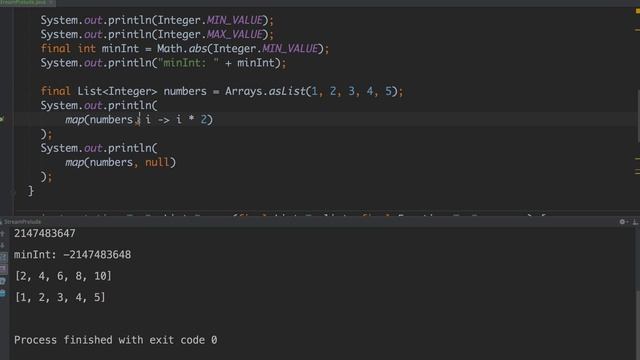
Task: Click the lambda 'i -> i * 2'
Action: click(x=176, y=120)
